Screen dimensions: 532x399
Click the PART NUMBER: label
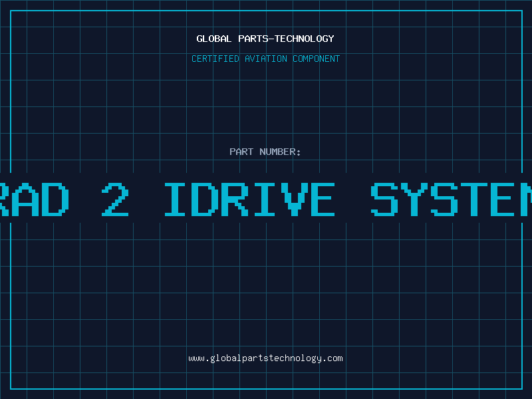(x=265, y=152)
